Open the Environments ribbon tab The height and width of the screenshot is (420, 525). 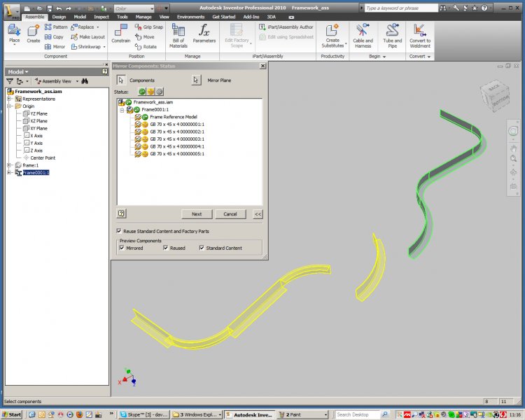click(190, 17)
